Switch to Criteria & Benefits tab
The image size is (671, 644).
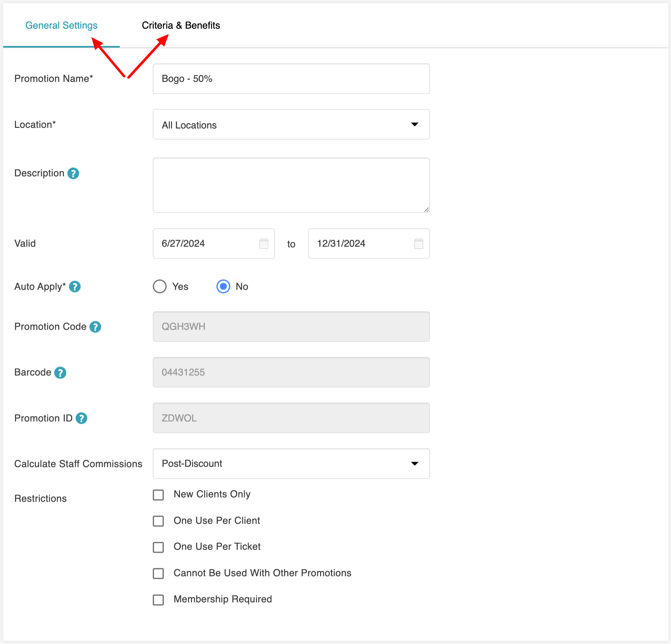click(x=181, y=26)
